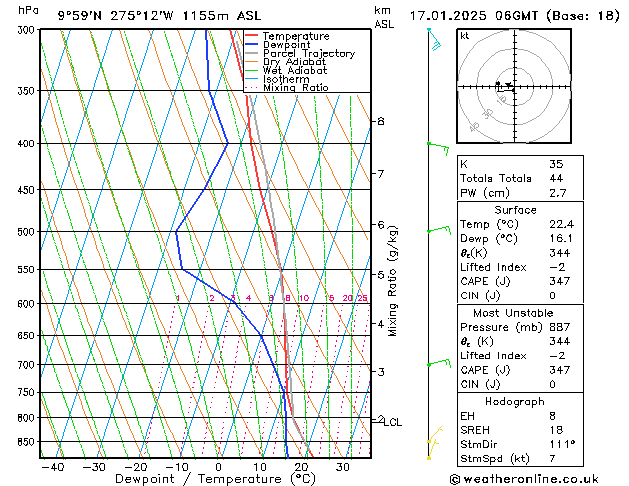Click the ©weatheronline.co.uk credit text
Image resolution: width=629 pixels, height=486 pixels.
coord(524,479)
